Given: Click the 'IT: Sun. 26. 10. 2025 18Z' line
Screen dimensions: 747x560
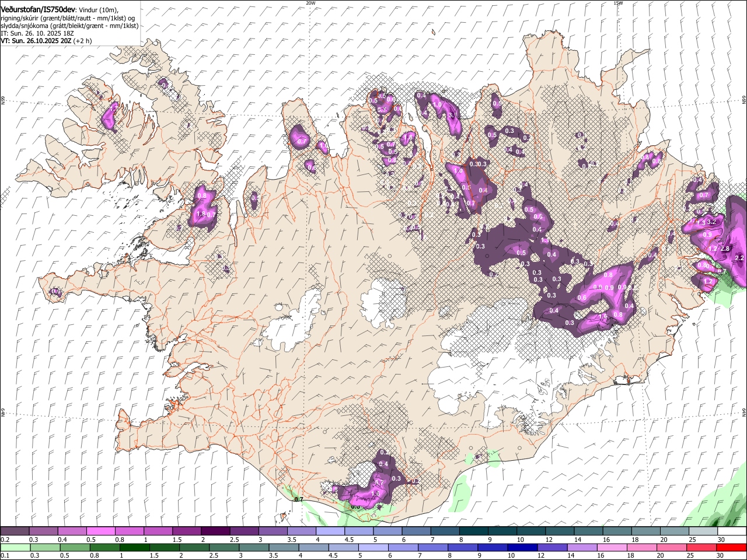Looking at the screenshot, I should click(37, 33).
